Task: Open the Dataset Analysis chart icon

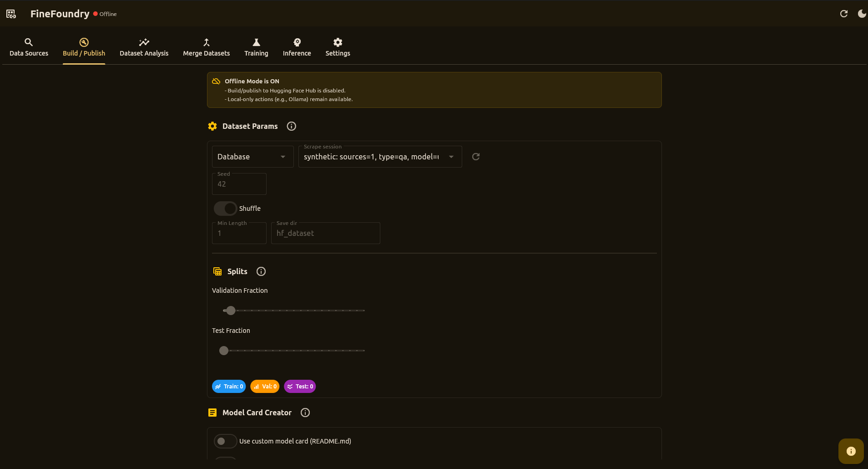Action: (x=144, y=41)
